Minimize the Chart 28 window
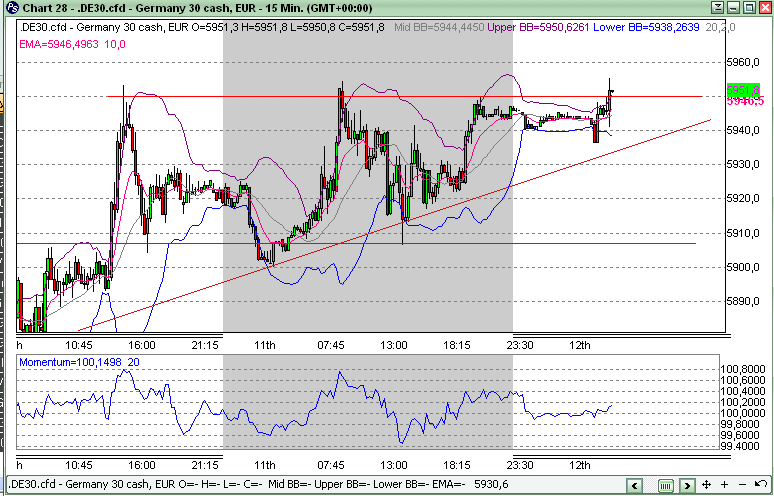The width and height of the screenshot is (774, 496). click(x=734, y=7)
